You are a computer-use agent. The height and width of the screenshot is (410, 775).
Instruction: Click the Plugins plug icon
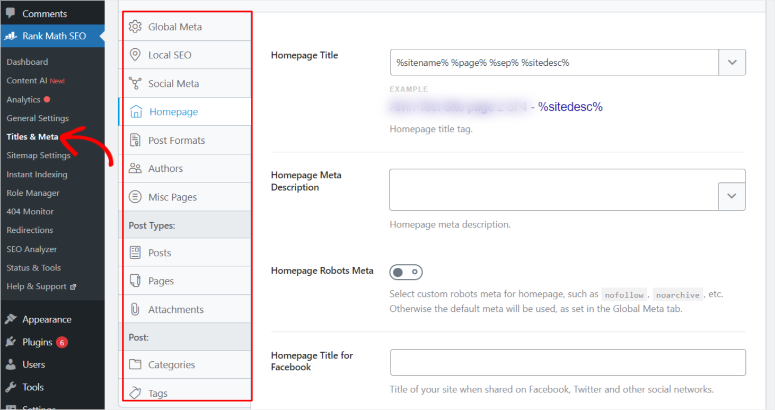tap(11, 342)
